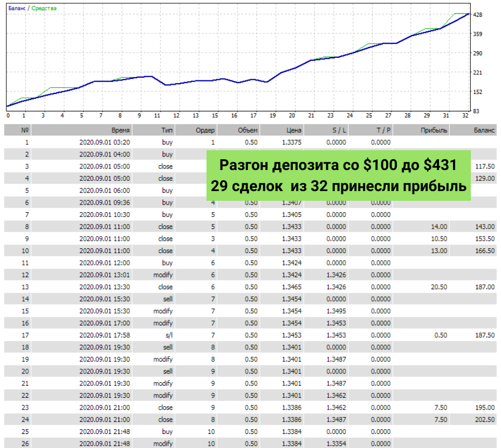Click the price cell '1.3375'
This screenshot has width=501, height=448.
(x=291, y=142)
